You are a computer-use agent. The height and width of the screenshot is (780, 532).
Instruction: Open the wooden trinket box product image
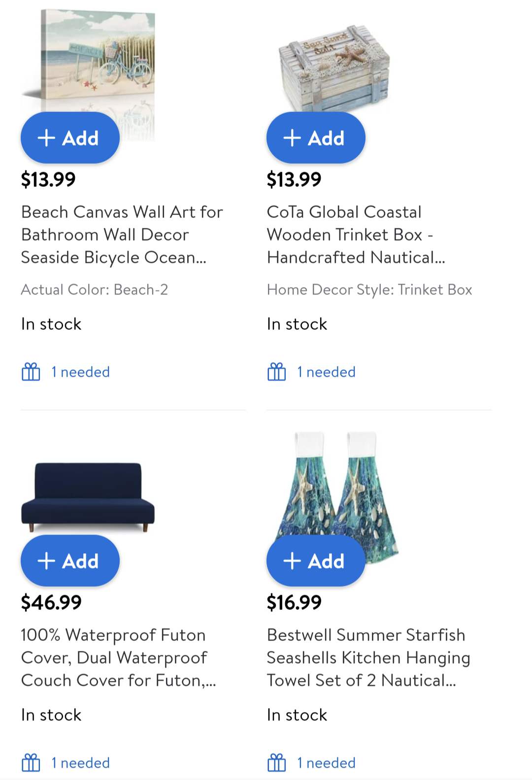click(334, 67)
